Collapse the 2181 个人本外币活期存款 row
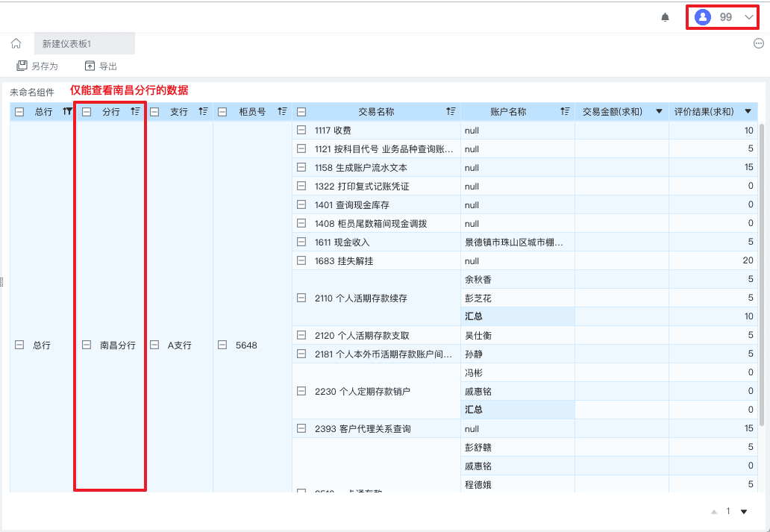Image resolution: width=770 pixels, height=532 pixels. point(301,354)
